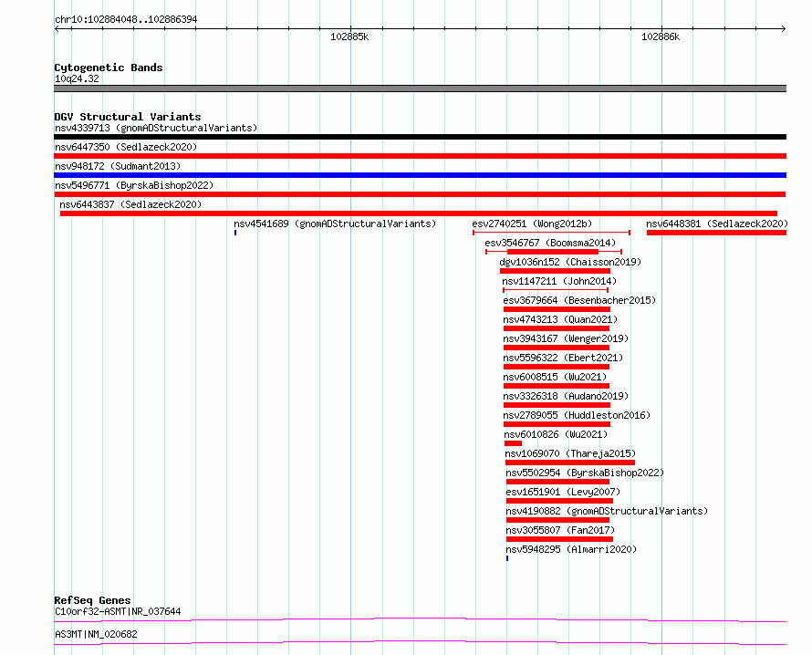Screen dimensions: 812x655
Task: Select the 10q24.32 band label
Action: (77, 78)
